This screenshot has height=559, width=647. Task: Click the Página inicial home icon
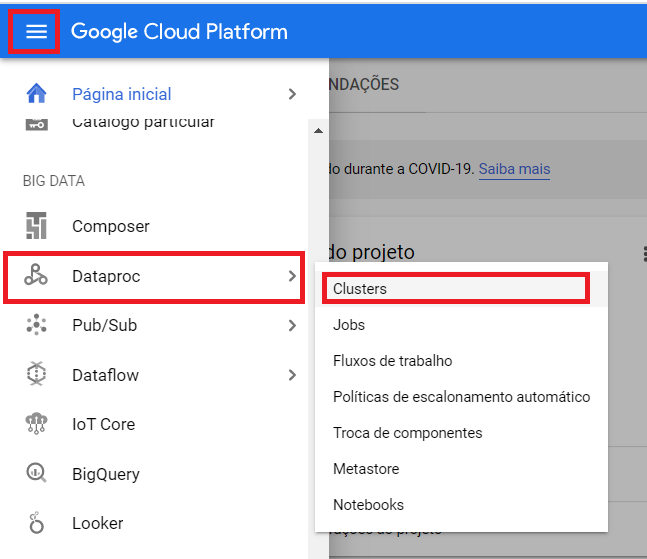point(37,93)
